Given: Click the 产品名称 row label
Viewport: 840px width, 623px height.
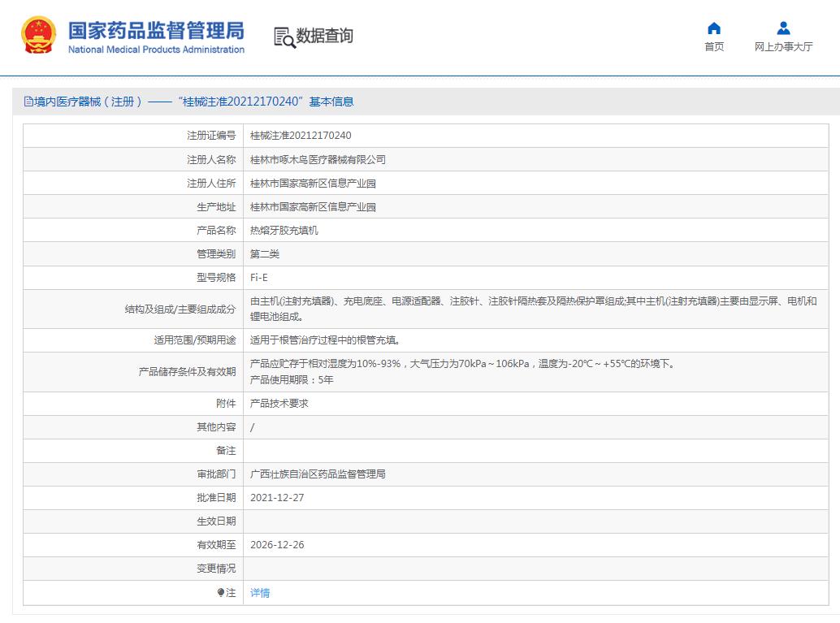Looking at the screenshot, I should click(x=216, y=231).
